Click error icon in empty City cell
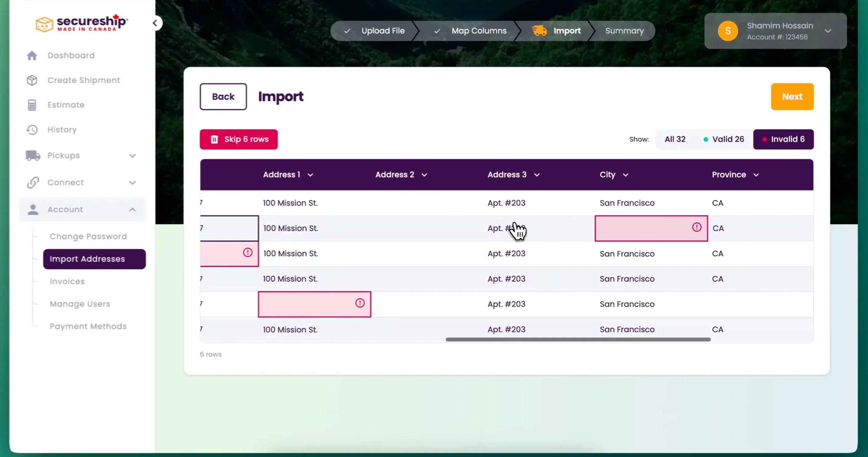 696,227
